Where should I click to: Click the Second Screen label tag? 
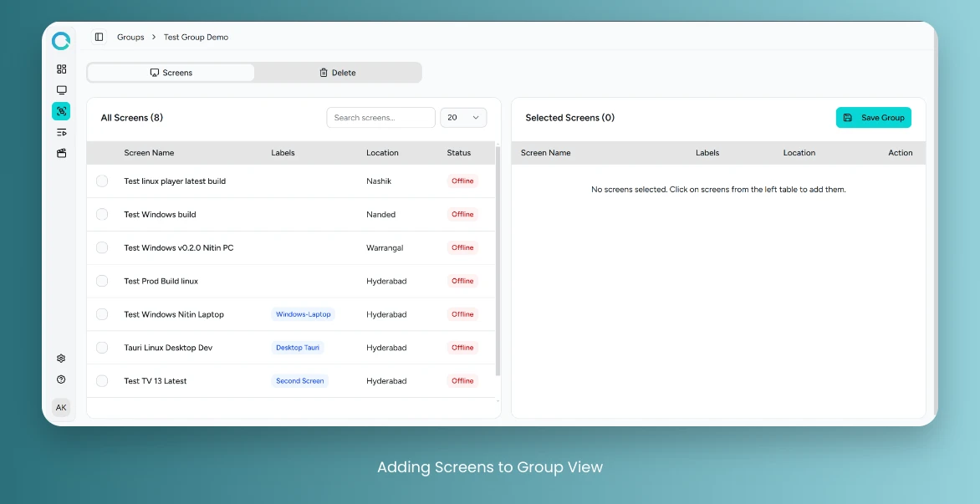300,381
